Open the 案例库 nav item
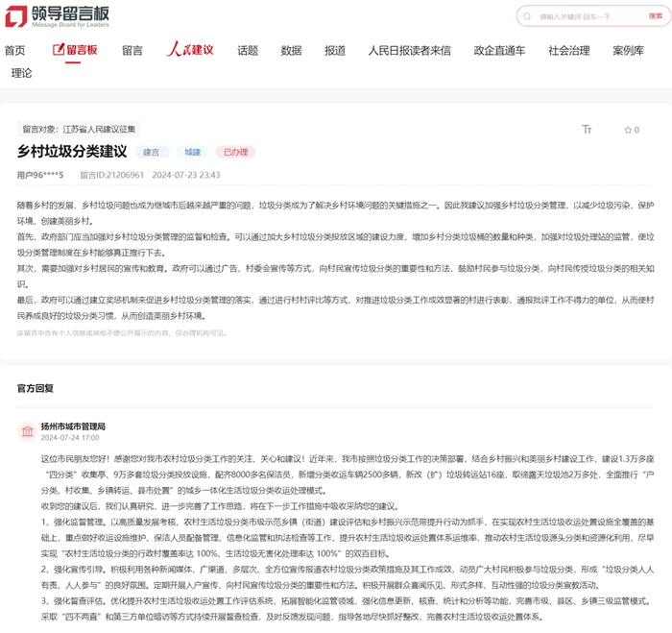Viewport: 672px width, 633px height. pos(628,51)
